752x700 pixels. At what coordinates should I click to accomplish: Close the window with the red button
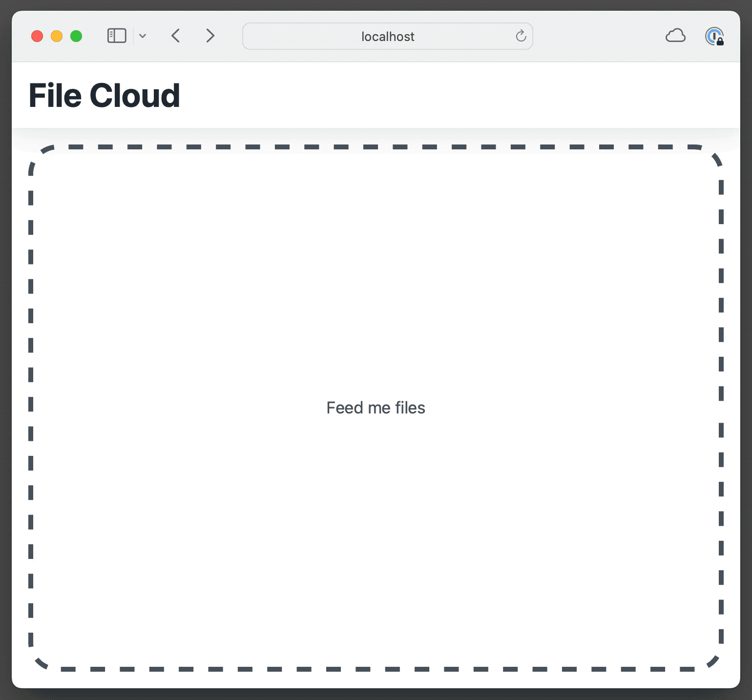[37, 36]
